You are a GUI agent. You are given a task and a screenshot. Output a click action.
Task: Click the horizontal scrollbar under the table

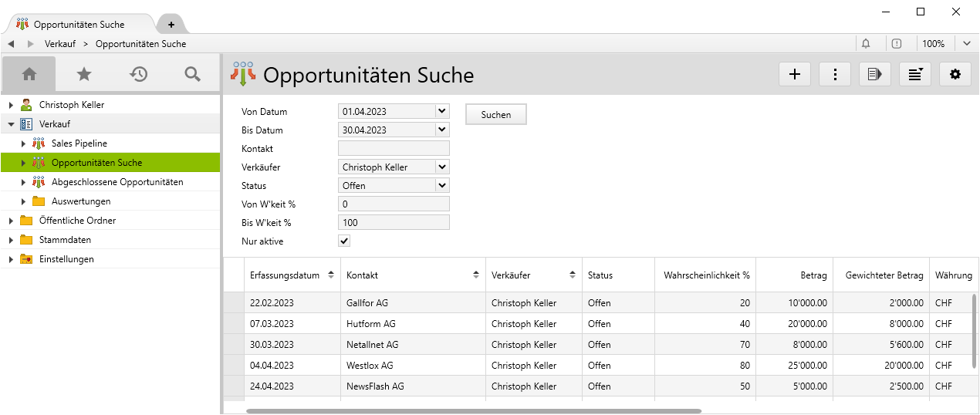pyautogui.click(x=473, y=411)
